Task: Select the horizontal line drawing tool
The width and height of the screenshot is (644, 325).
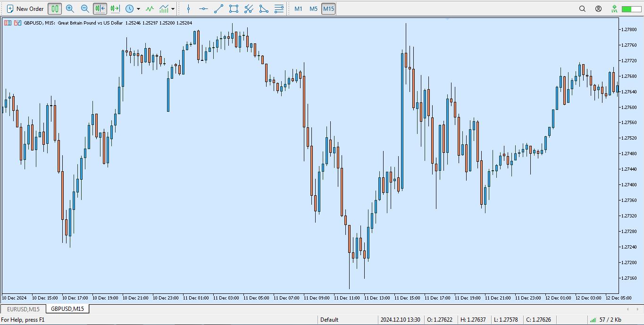Action: pyautogui.click(x=203, y=8)
